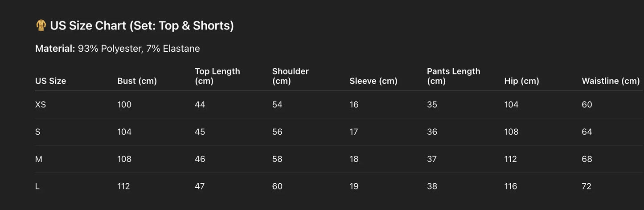Image resolution: width=644 pixels, height=210 pixels.
Task: Select the M size row label
Action: (x=39, y=159)
